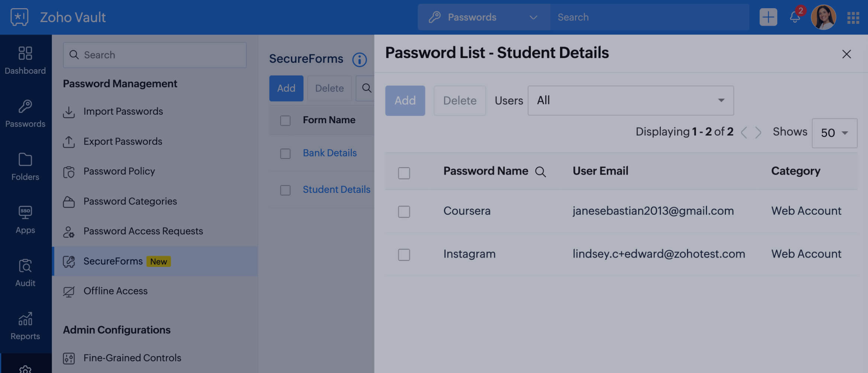The image size is (868, 373).
Task: Expand the Passwords search scope dropdown
Action: tap(483, 17)
